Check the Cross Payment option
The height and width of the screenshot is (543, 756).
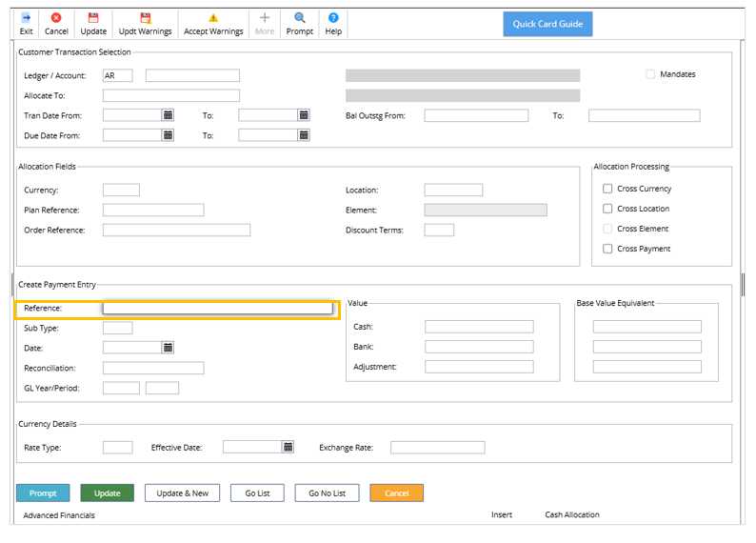pyautogui.click(x=607, y=249)
